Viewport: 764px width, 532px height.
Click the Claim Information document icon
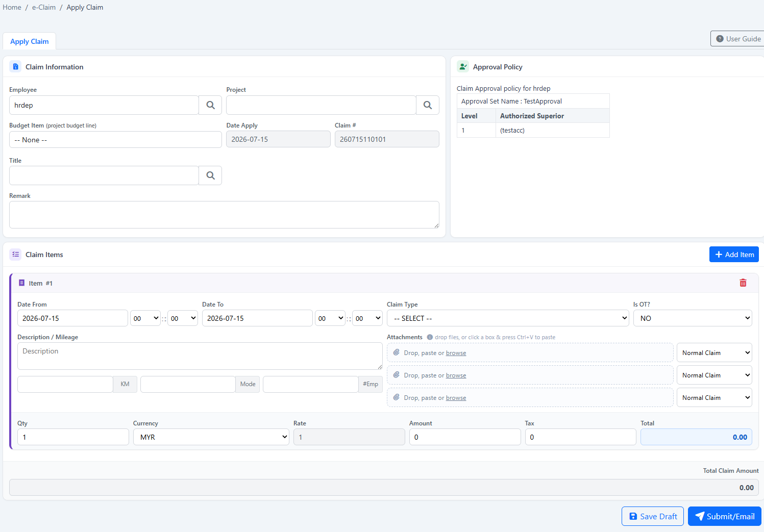point(15,67)
